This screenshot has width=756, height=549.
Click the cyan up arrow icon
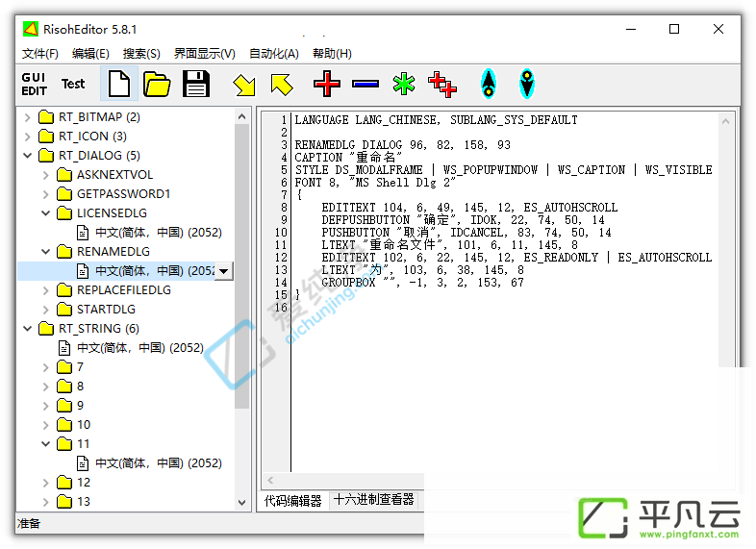[x=489, y=84]
